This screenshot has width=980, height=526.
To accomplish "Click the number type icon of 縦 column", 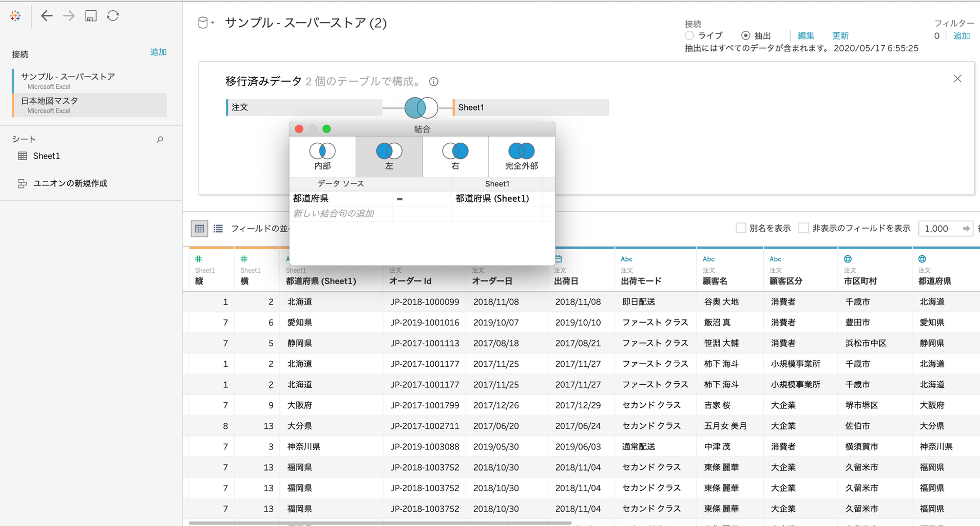I will pos(199,259).
